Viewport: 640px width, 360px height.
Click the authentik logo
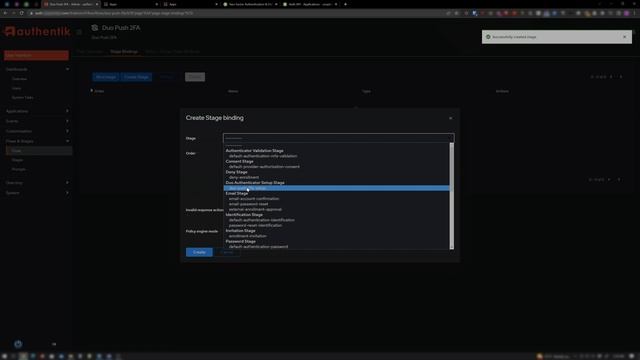[37, 31]
